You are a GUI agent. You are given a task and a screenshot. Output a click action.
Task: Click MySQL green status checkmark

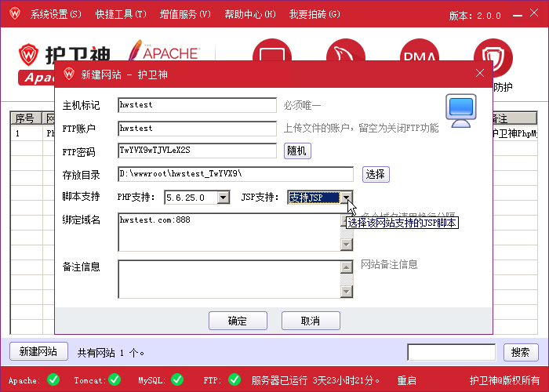coord(177,379)
